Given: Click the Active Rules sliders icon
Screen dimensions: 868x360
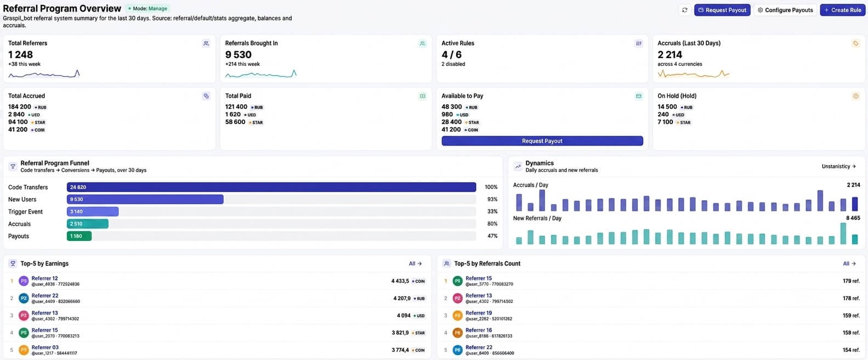Looking at the screenshot, I should (639, 43).
